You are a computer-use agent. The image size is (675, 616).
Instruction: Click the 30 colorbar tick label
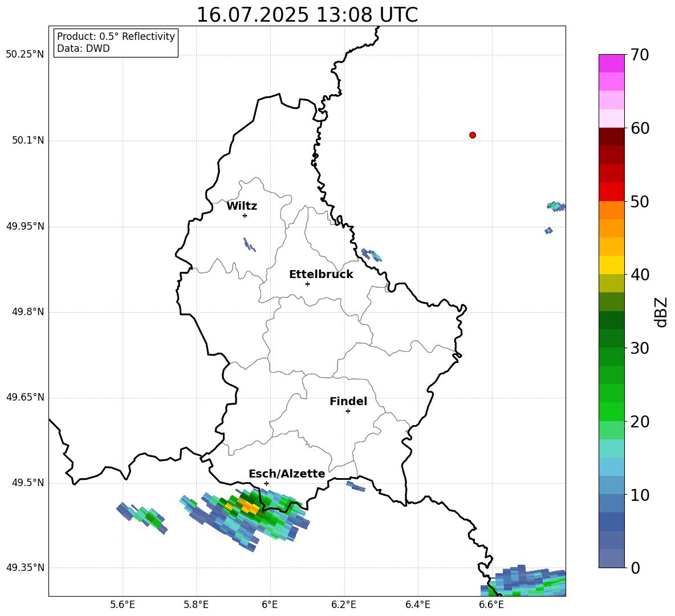pos(640,348)
